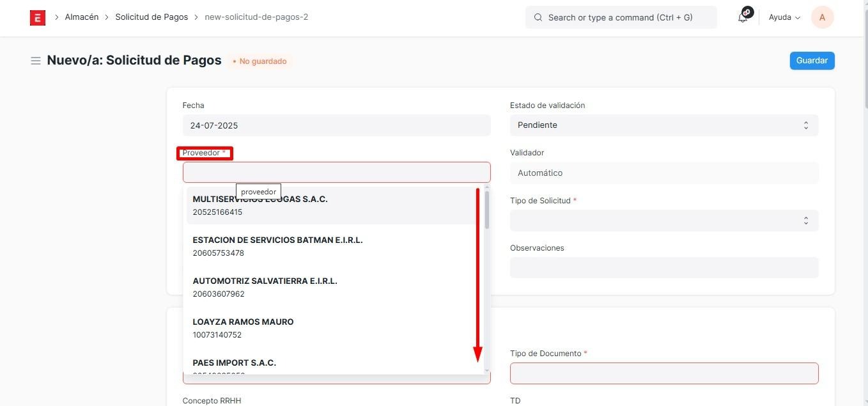Open the Estado de validación dropdown

point(663,125)
